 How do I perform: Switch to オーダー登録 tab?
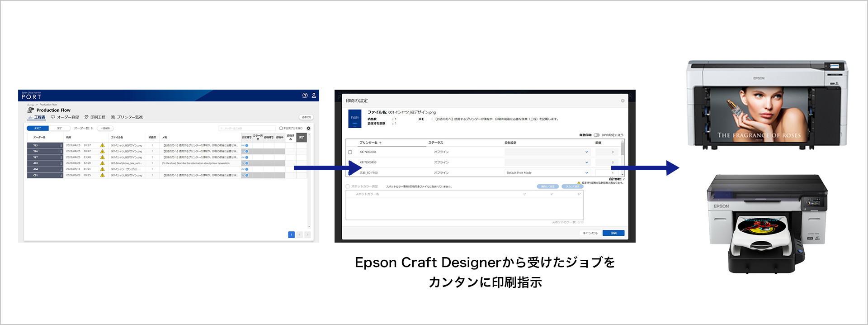click(65, 117)
